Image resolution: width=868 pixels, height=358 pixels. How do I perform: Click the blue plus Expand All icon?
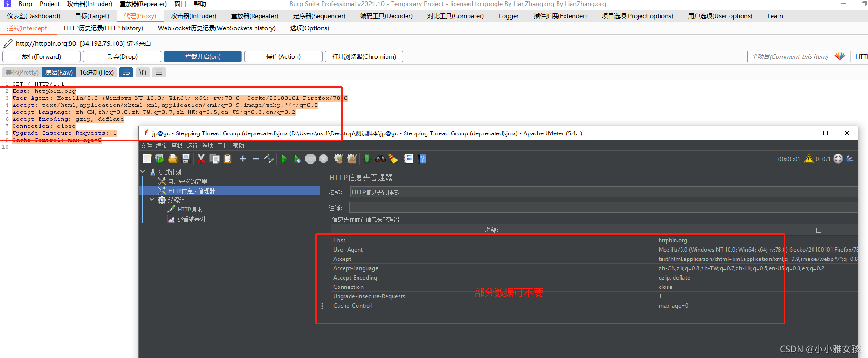[243, 159]
